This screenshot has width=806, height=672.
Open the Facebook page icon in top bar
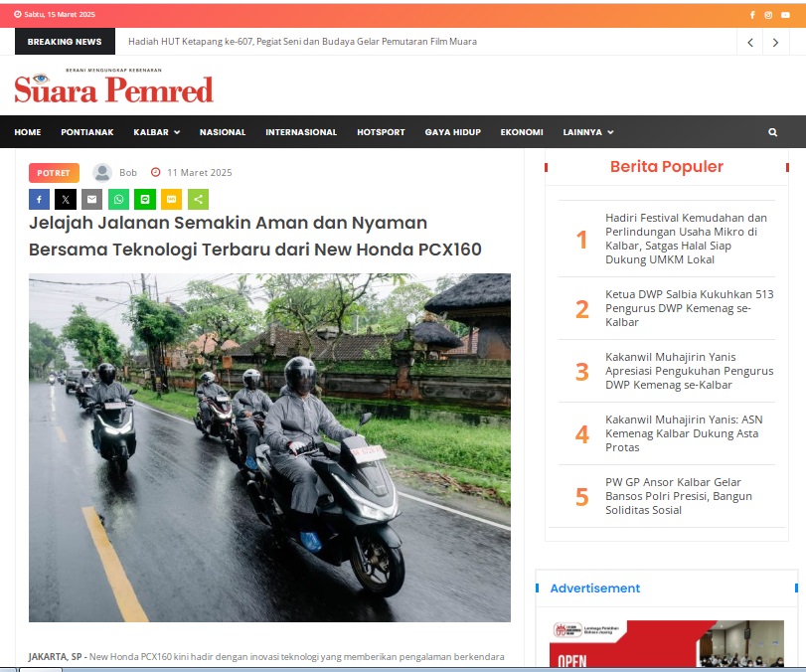pyautogui.click(x=752, y=15)
